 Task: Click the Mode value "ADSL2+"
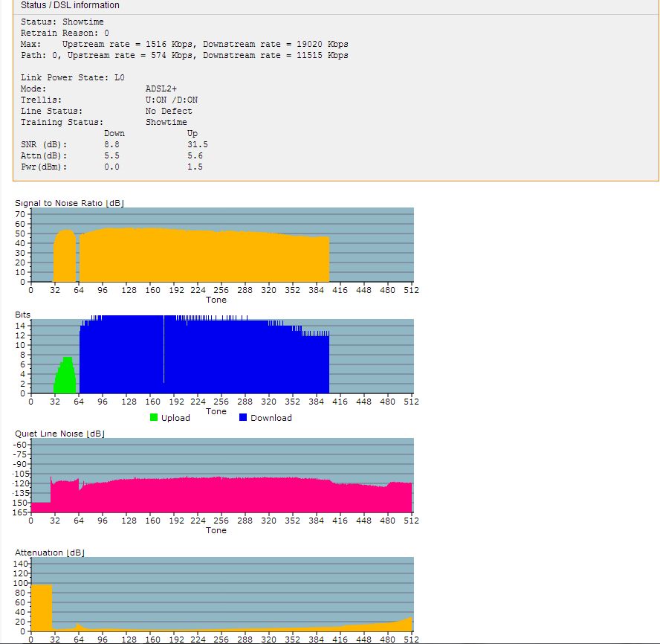(x=161, y=89)
